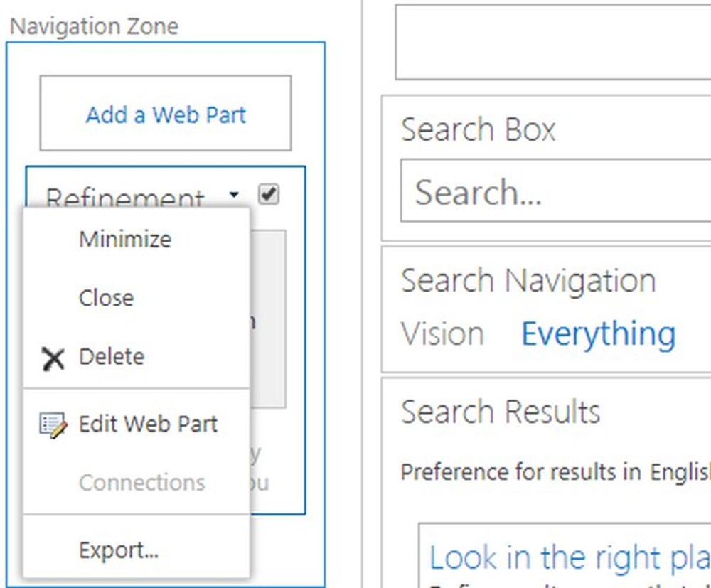Select Minimize from the web part menu
Image resolution: width=711 pixels, height=588 pixels.
tap(124, 239)
